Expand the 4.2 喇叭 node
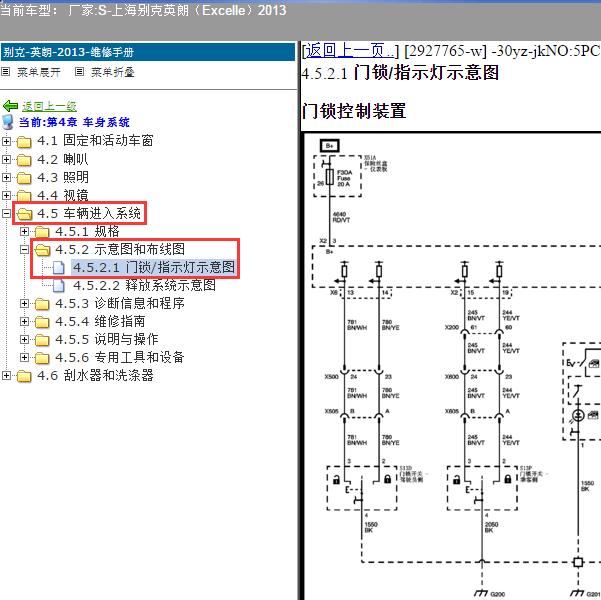Viewport: 601px width, 600px height. tap(6, 159)
